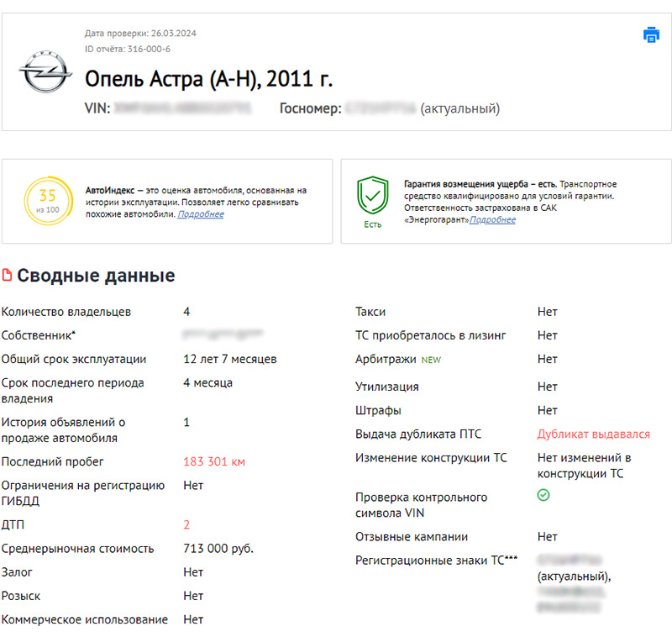The height and width of the screenshot is (637, 672).
Task: Click the value 12 лет 7 месяцев
Action: 229,359
